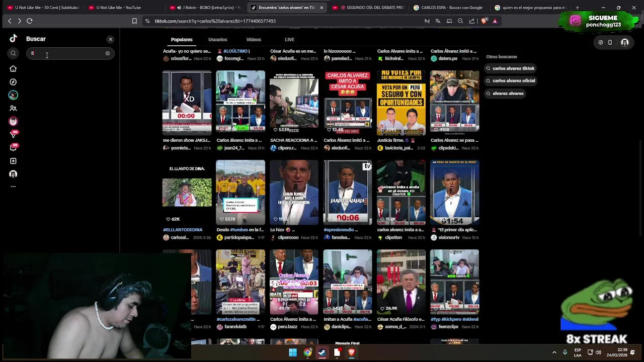The height and width of the screenshot is (362, 644).
Task: Click the translate page icon in toolbar
Action: pos(438,21)
